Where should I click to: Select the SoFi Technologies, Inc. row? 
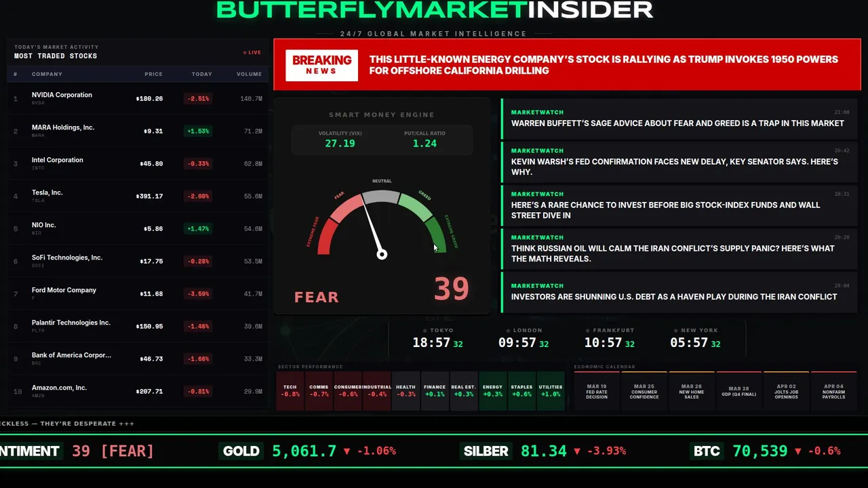138,261
